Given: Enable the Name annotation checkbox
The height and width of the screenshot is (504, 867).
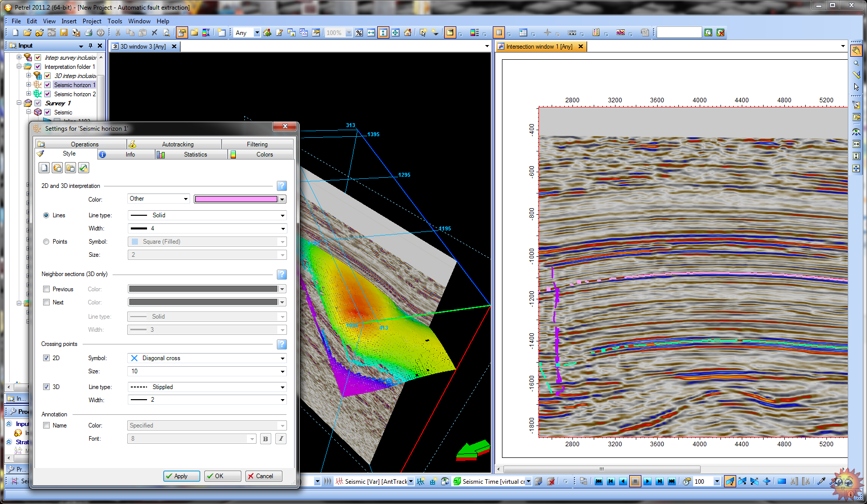Looking at the screenshot, I should click(46, 425).
